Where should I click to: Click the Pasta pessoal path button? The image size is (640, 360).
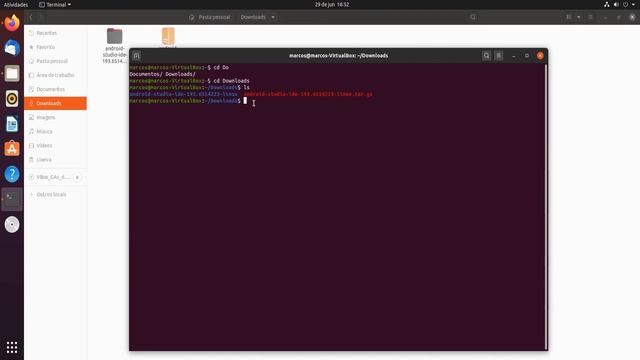pyautogui.click(x=210, y=17)
